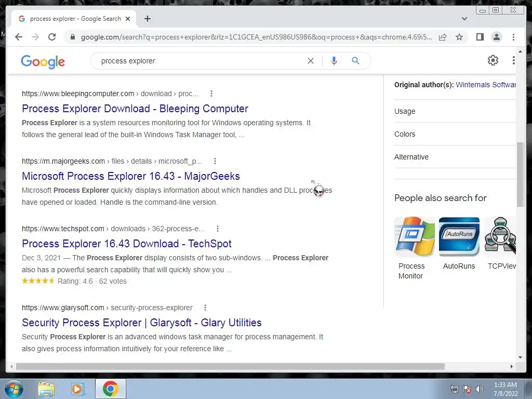The width and height of the screenshot is (532, 399).
Task: Open Process Explorer Download - Bleeping Computer
Action: [x=135, y=109]
